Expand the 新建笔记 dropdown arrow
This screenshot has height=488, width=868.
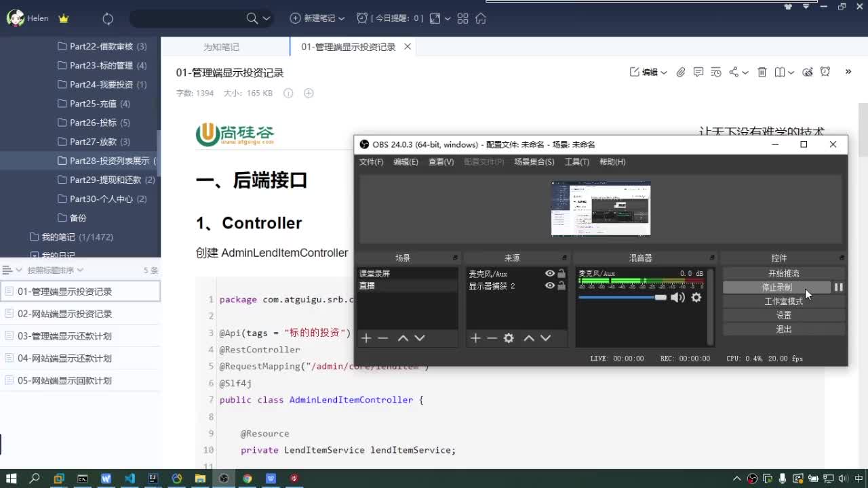341,19
